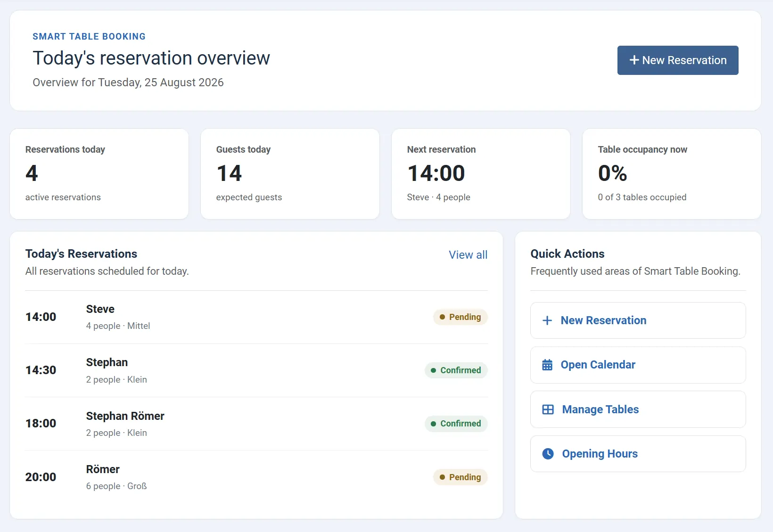Viewport: 773px width, 532px height.
Task: Click the View all reservations link
Action: (468, 255)
